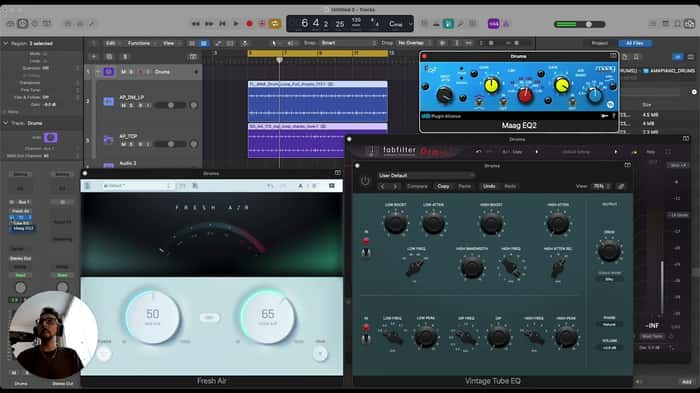Viewport: 700px width, 393px height.
Task: Open the Library button in control bar
Action: 10,24
